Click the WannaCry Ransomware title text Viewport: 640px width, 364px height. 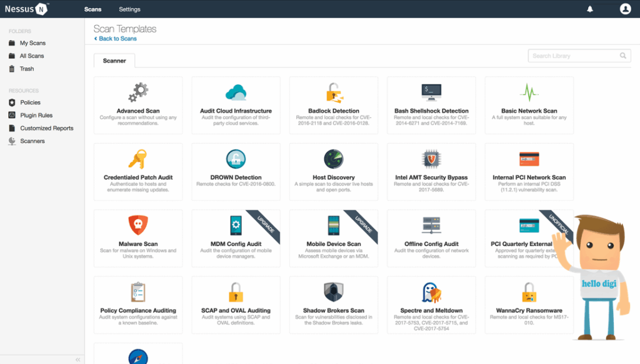(529, 310)
